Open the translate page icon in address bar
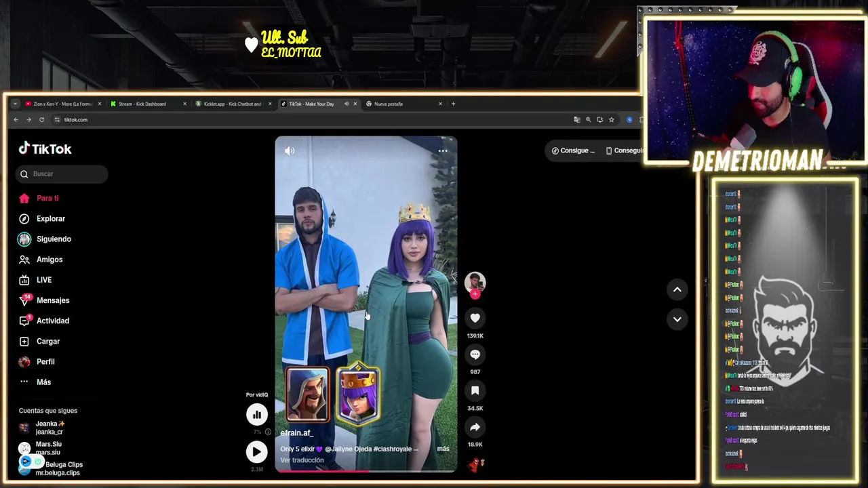 click(577, 120)
